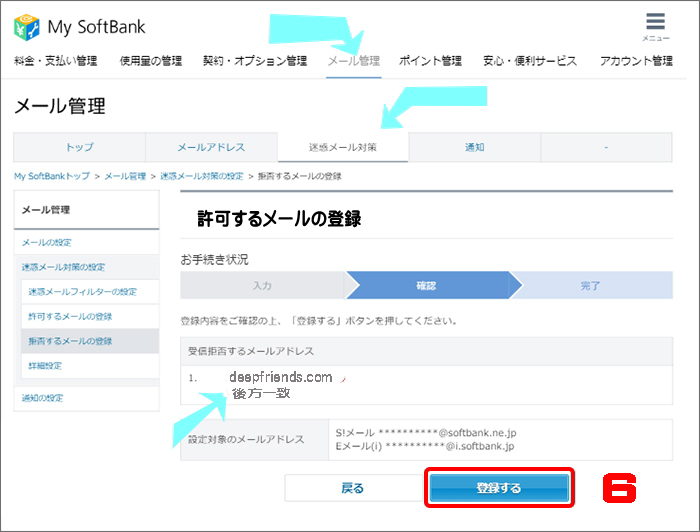
Task: Open ポイント管理 in navigation bar
Action: (430, 61)
